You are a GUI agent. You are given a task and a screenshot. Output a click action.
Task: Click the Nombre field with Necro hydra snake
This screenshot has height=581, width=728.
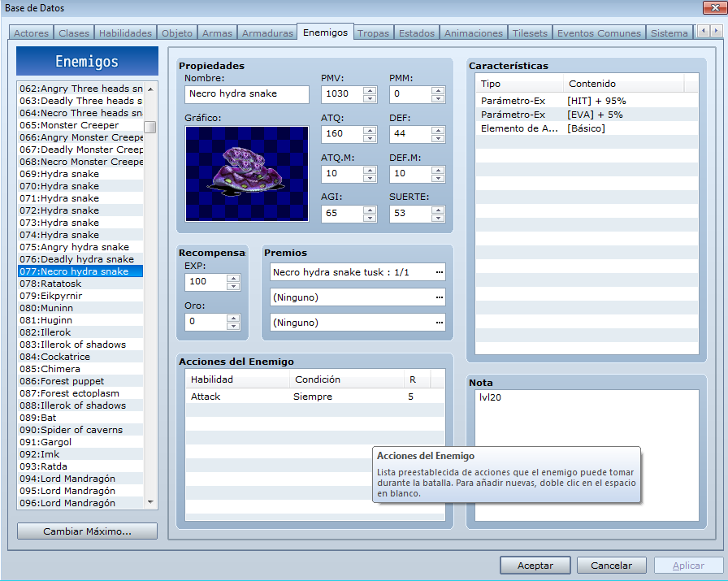tap(246, 93)
